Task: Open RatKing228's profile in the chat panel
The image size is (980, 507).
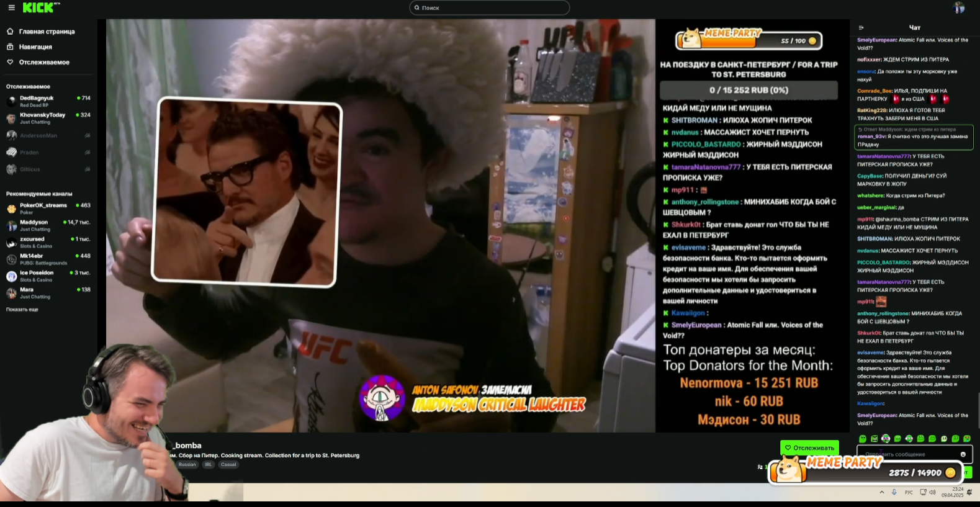Action: point(872,110)
